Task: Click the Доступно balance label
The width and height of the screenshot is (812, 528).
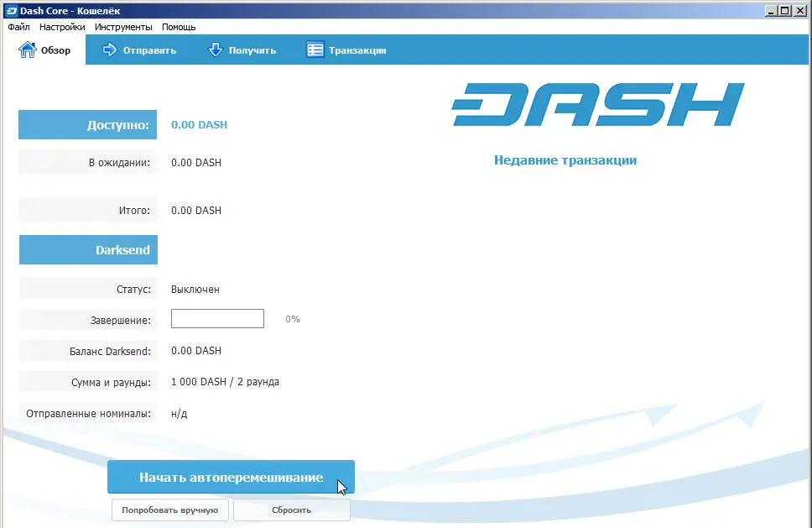Action: 120,124
